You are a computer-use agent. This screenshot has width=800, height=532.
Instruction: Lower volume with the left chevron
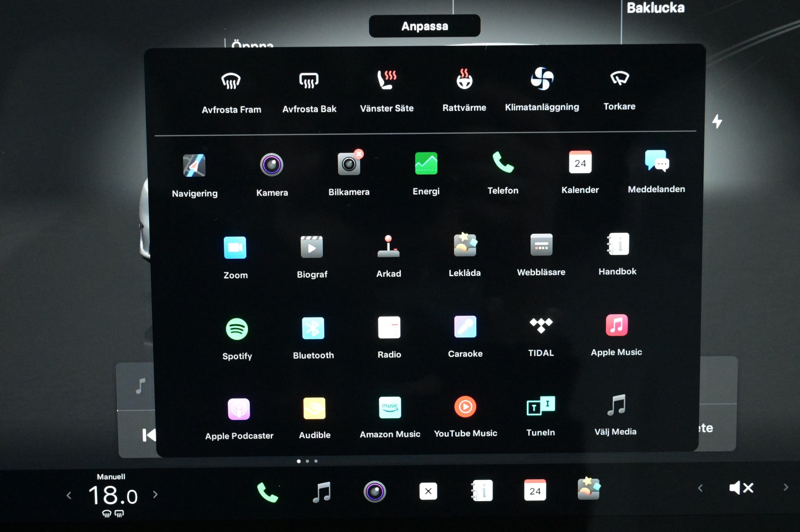[x=700, y=488]
